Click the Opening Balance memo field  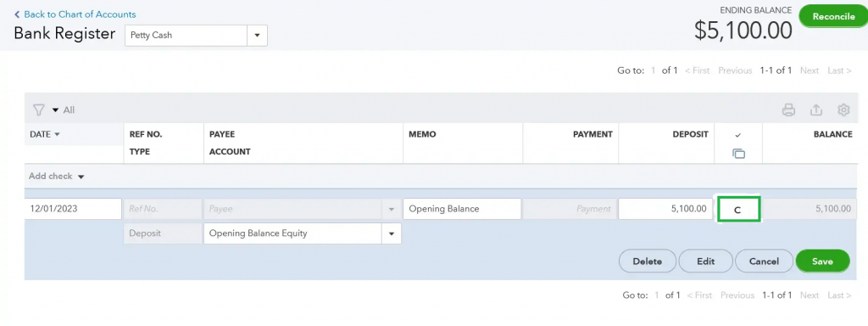(462, 209)
